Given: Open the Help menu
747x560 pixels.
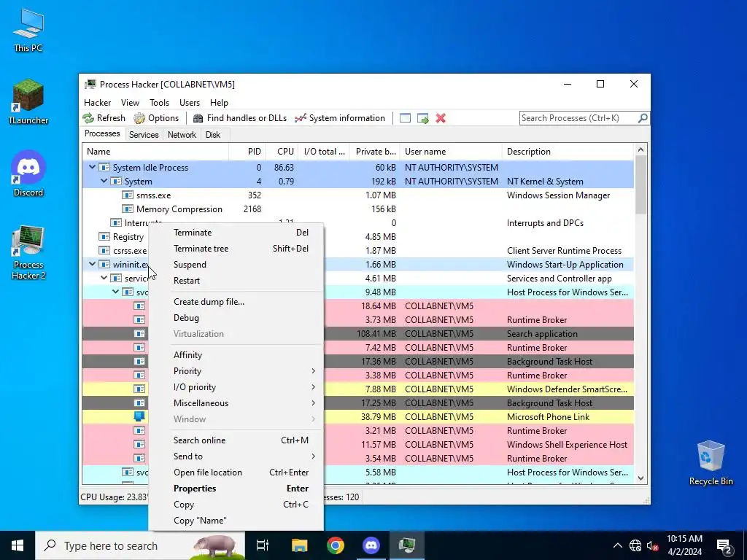Looking at the screenshot, I should [219, 102].
